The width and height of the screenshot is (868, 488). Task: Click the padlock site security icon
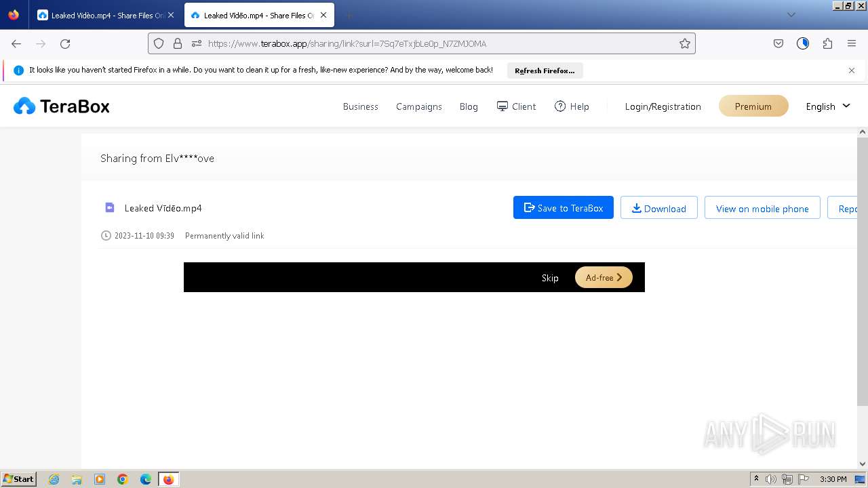tap(178, 43)
